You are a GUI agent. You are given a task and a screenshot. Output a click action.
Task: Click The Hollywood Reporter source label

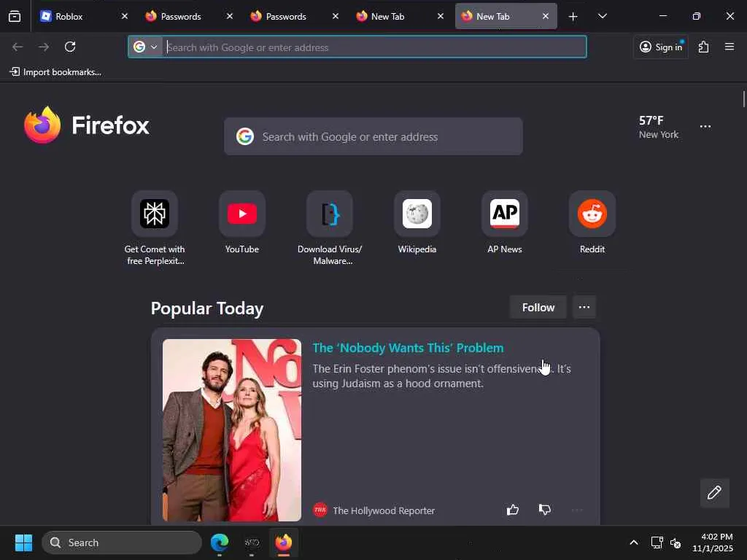(x=384, y=510)
